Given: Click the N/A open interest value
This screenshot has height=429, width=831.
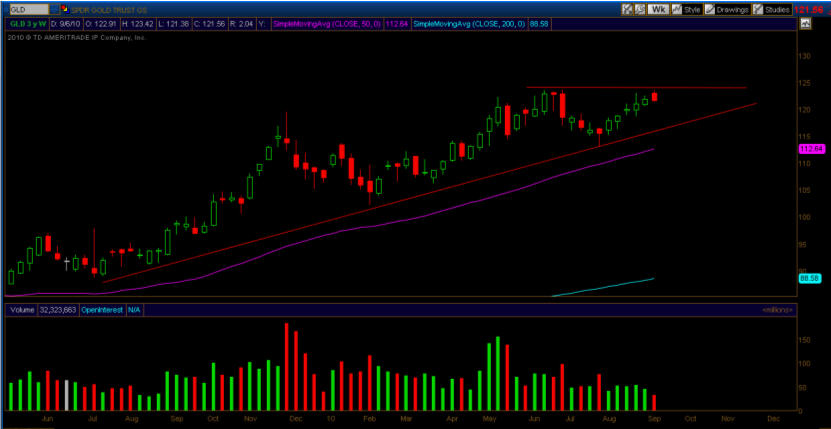Looking at the screenshot, I should (134, 310).
